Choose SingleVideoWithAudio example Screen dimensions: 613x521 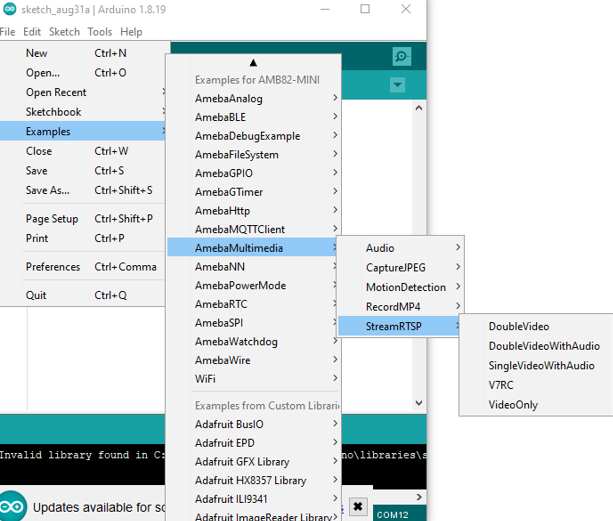tap(541, 366)
